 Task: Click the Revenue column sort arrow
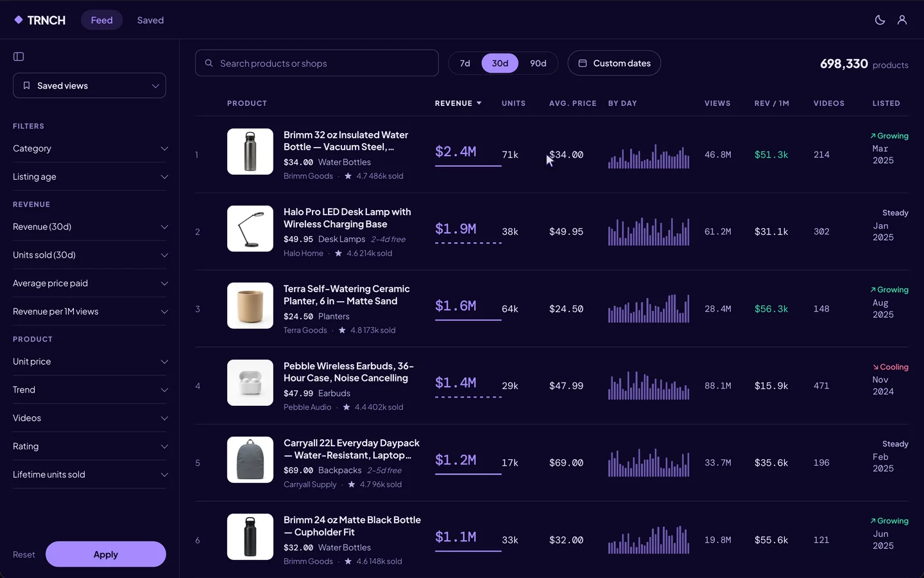tap(479, 103)
